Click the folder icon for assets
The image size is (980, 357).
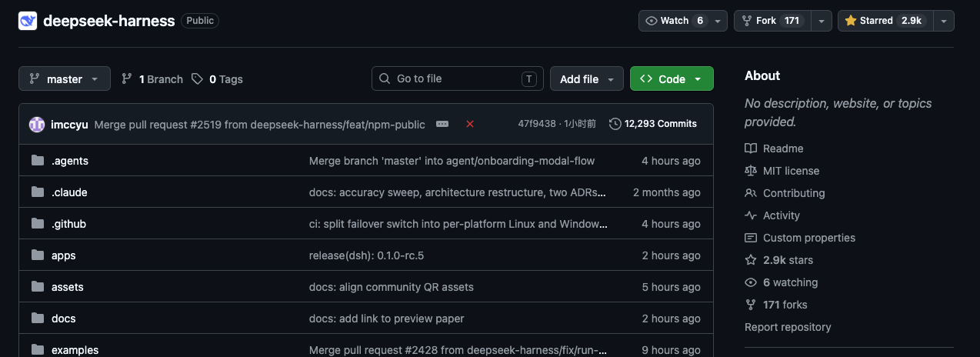click(x=38, y=287)
